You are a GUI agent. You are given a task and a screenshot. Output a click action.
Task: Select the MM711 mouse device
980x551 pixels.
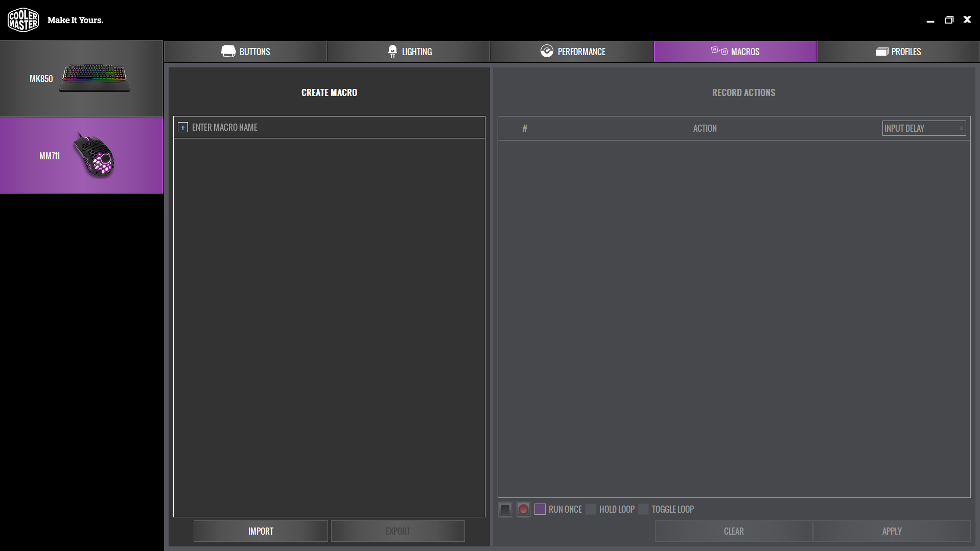coord(81,156)
